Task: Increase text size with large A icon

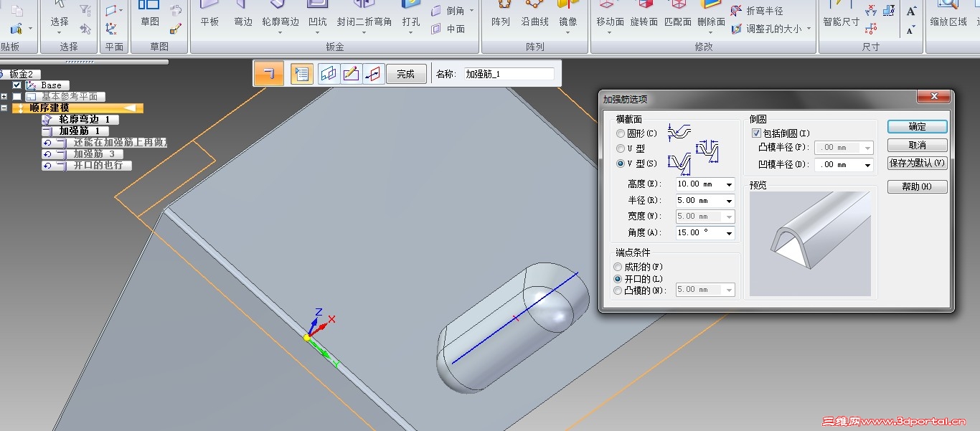Action: [911, 11]
